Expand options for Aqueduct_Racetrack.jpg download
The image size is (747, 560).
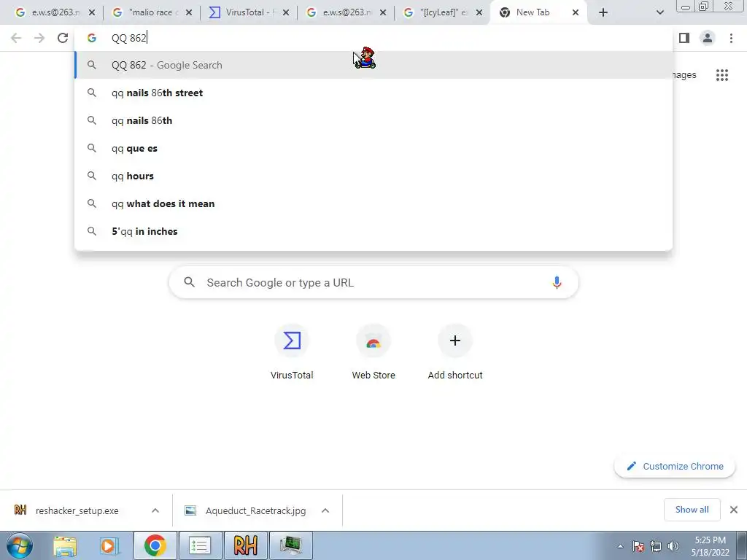click(x=325, y=510)
